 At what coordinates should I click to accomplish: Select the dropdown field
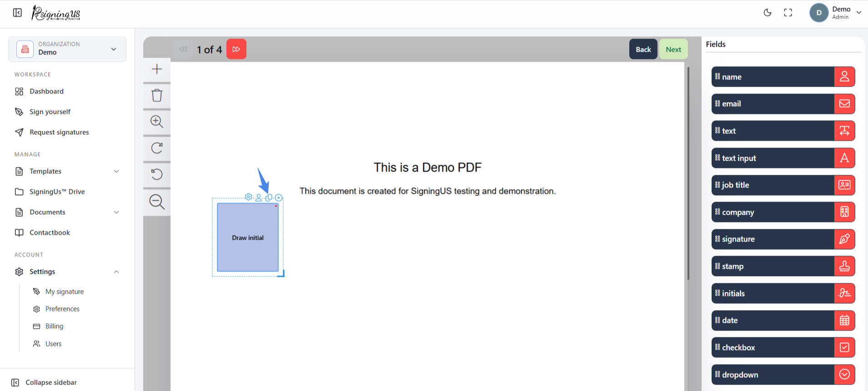[x=783, y=375]
